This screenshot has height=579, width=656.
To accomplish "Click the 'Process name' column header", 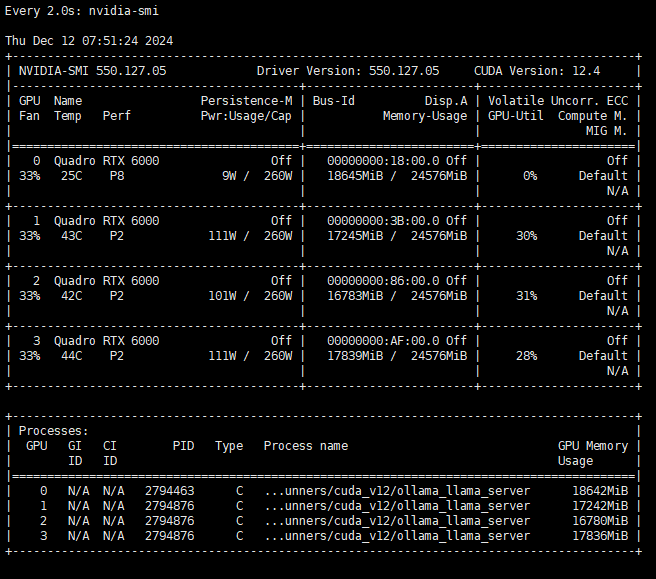I will (306, 446).
